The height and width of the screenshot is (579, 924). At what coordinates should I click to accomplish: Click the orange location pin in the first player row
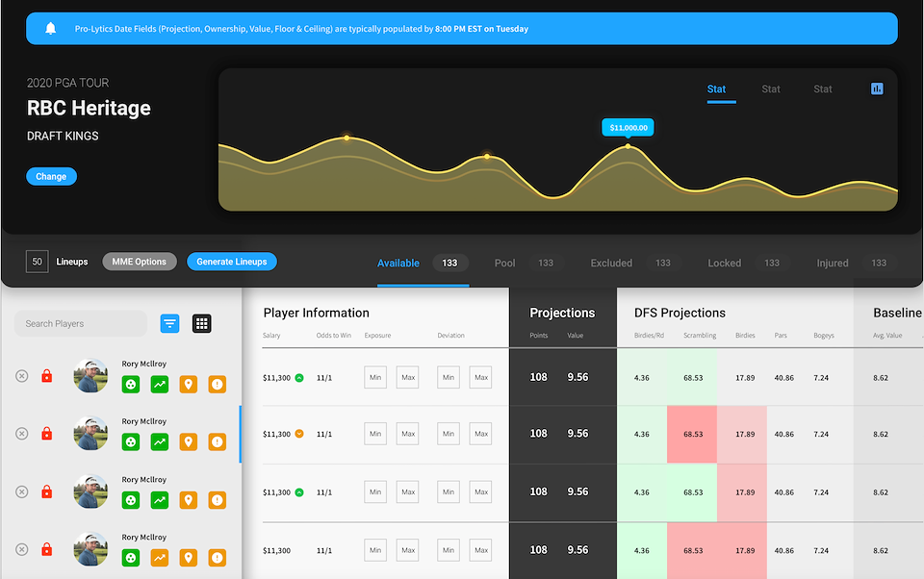189,385
